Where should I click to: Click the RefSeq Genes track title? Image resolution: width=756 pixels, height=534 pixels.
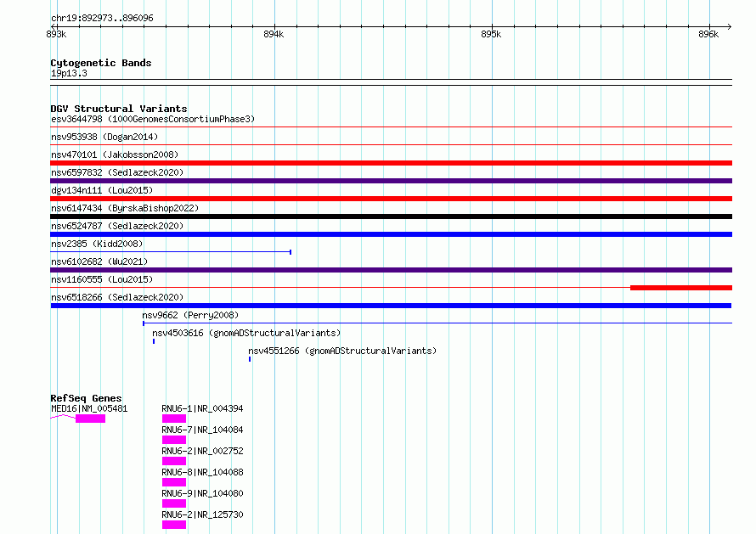point(87,398)
